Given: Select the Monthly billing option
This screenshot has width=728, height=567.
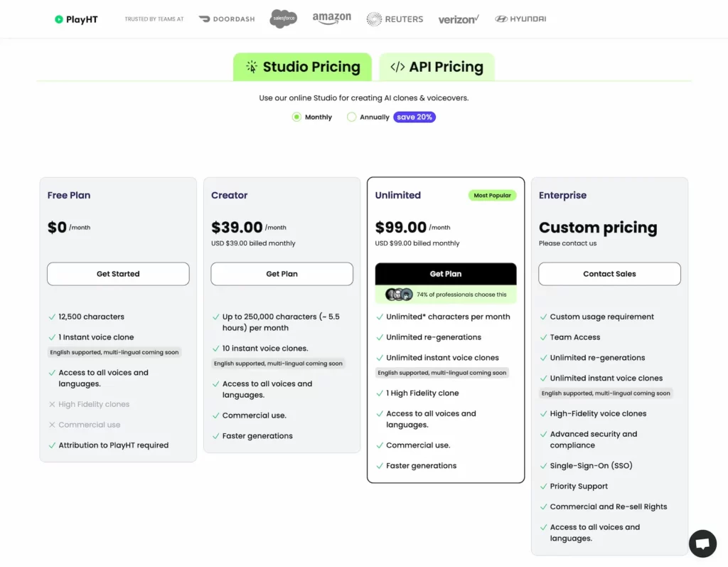Looking at the screenshot, I should (298, 117).
